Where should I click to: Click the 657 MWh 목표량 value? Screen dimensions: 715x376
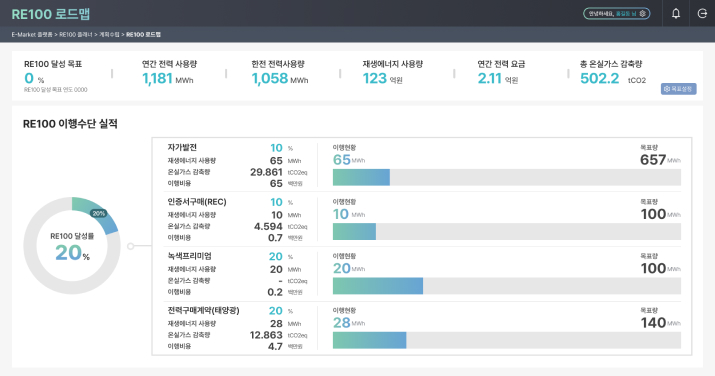click(x=660, y=160)
